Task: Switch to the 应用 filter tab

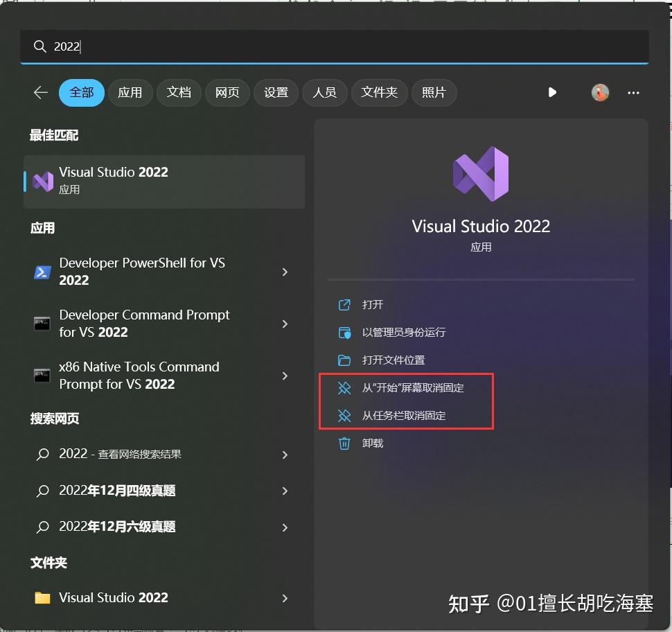Action: coord(130,92)
